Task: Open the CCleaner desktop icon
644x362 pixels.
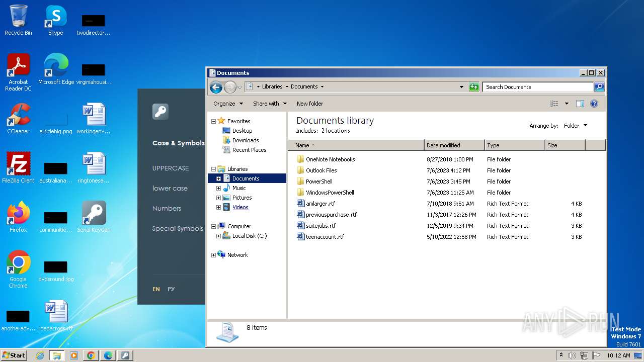Action: 18,118
